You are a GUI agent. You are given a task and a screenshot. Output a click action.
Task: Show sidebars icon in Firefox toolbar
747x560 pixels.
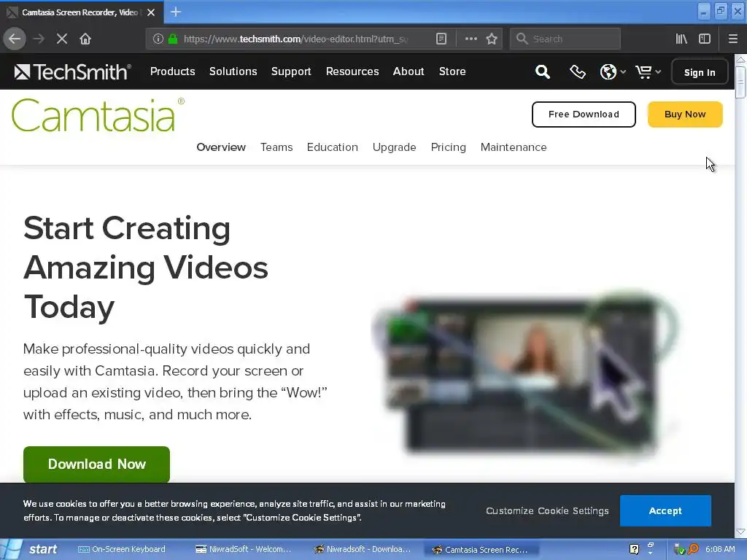[x=705, y=39]
